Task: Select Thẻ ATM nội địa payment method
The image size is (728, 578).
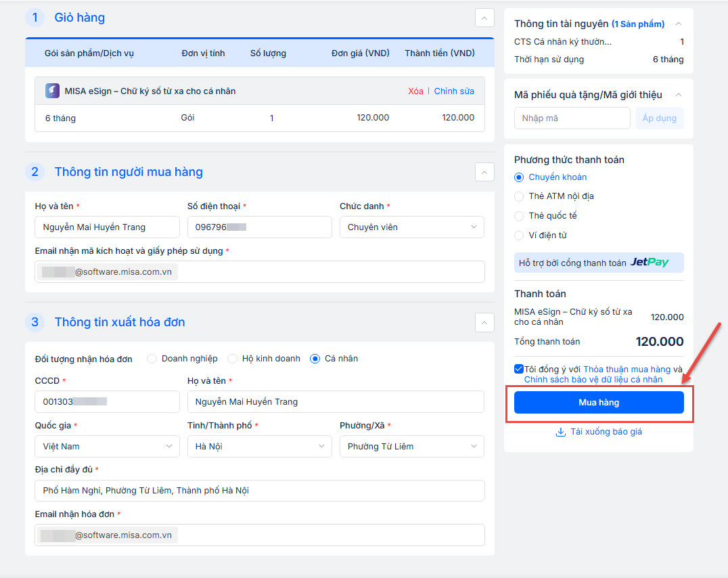Action: coord(519,196)
